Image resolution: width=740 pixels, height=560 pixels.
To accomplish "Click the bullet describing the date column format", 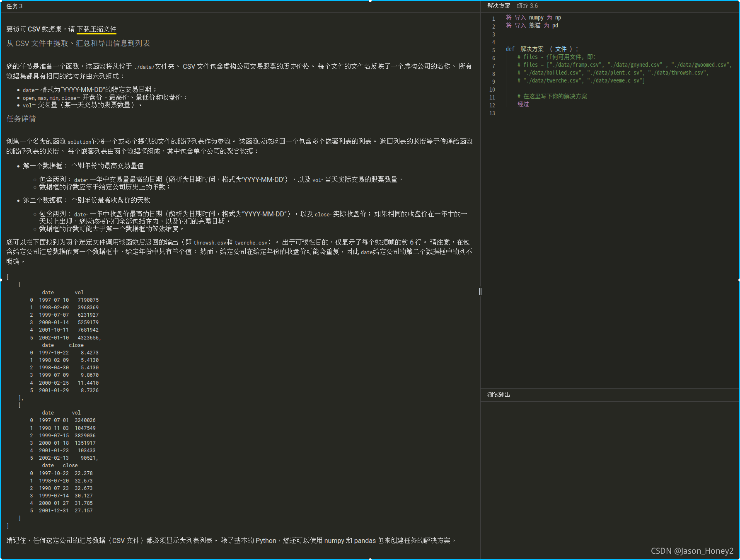I will pos(89,90).
